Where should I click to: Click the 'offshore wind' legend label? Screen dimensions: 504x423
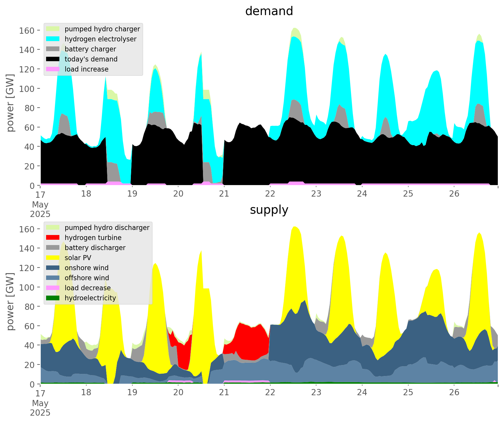coord(87,278)
